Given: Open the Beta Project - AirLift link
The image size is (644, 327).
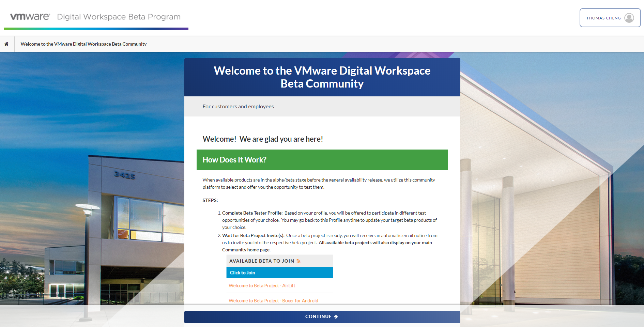Looking at the screenshot, I should coord(262,285).
